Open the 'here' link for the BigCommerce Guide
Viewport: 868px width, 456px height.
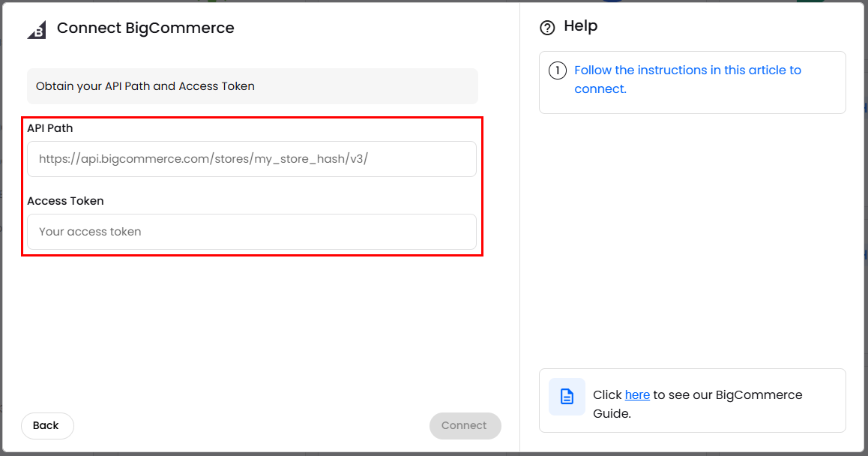click(637, 394)
